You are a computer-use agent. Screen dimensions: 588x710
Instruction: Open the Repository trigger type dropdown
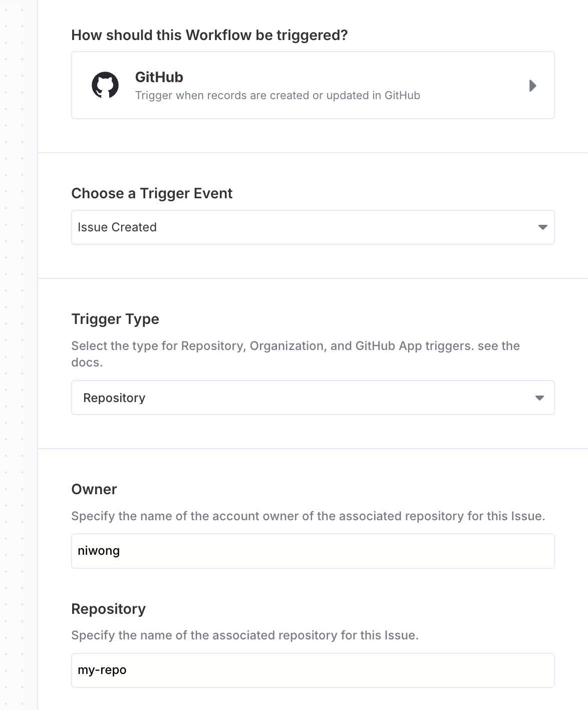313,398
